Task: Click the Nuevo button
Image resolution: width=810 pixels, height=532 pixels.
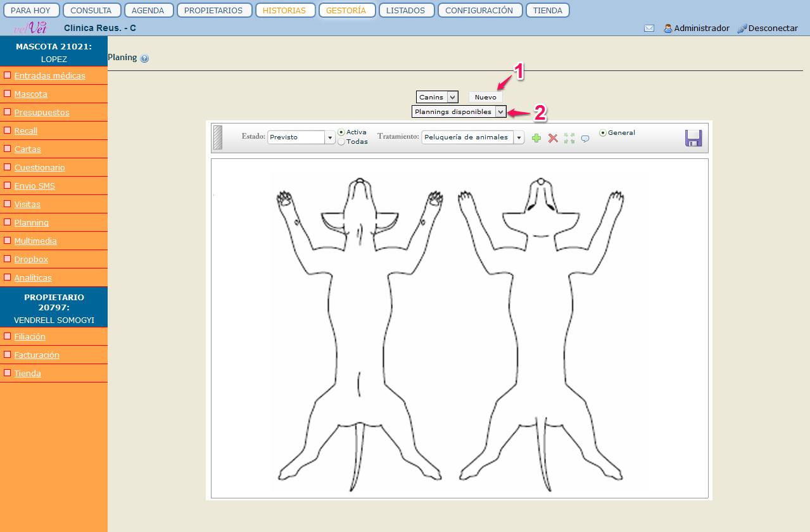Action: (486, 97)
